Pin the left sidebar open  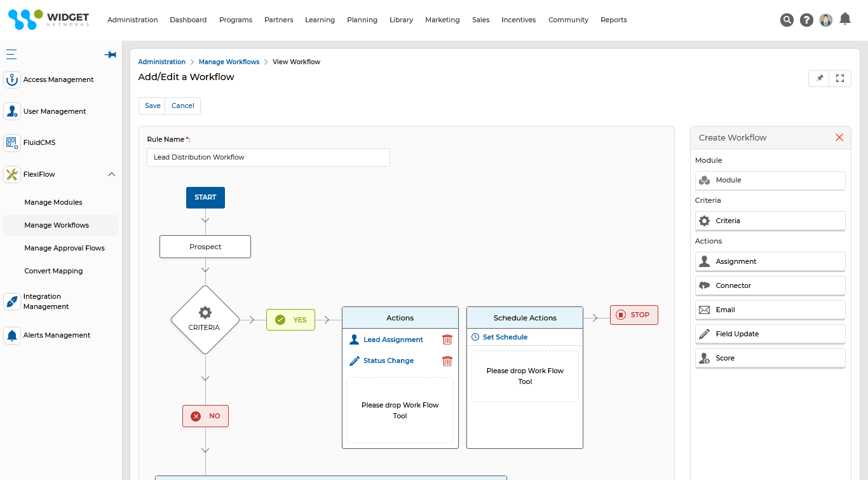click(x=110, y=55)
